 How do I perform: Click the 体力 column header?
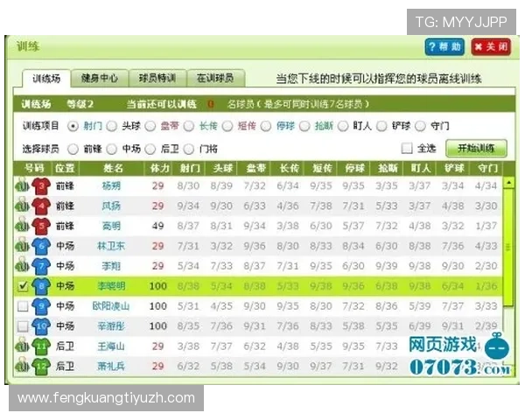tap(159, 168)
